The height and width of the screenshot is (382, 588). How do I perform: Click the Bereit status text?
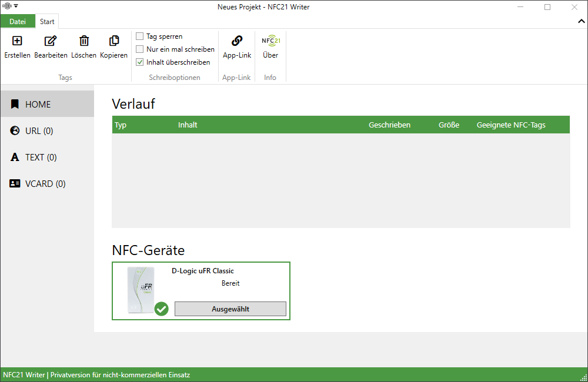coord(230,283)
